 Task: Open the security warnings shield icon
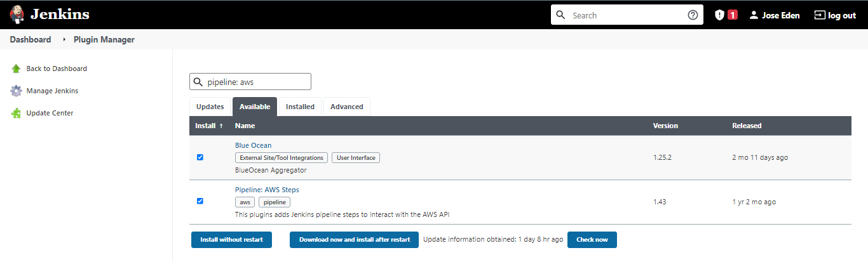[x=719, y=15]
